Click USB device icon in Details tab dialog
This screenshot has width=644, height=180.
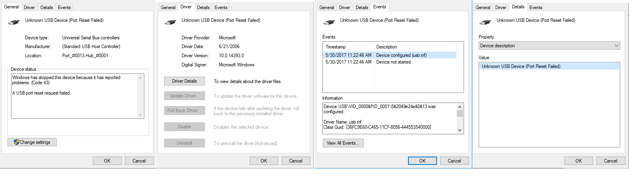pyautogui.click(x=485, y=22)
